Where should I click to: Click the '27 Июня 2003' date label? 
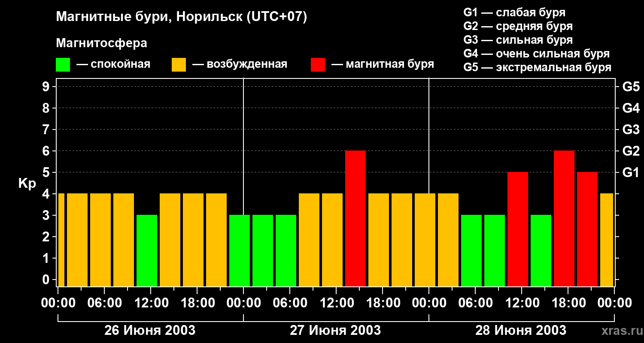pyautogui.click(x=335, y=331)
